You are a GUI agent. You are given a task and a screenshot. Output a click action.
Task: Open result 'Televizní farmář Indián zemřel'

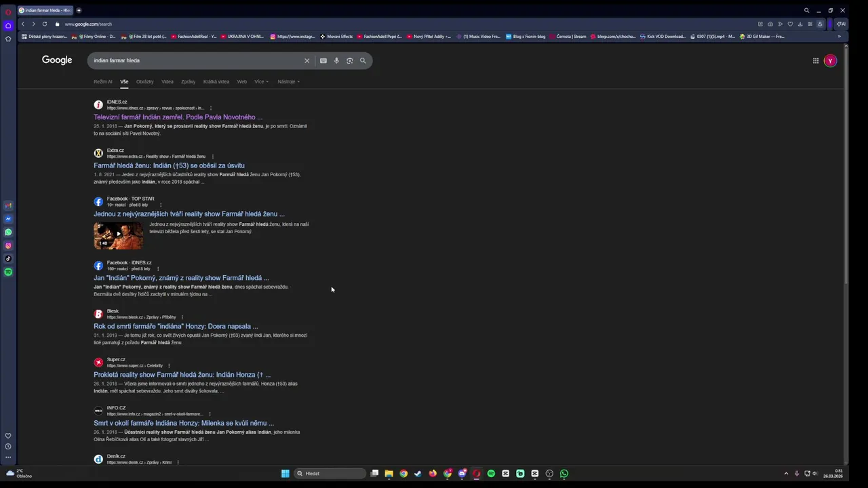coord(178,117)
